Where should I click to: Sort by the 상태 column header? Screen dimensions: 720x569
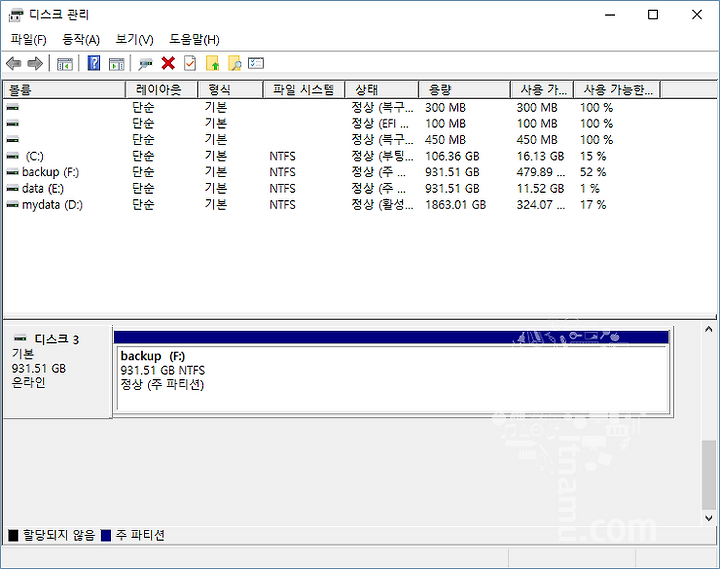382,90
